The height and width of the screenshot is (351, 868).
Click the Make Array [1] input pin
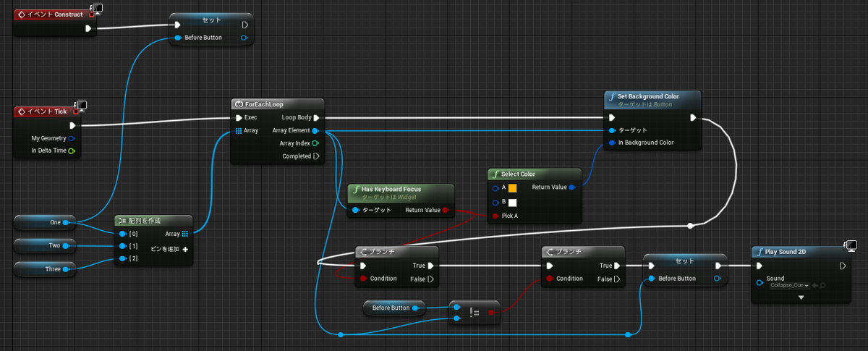click(122, 247)
